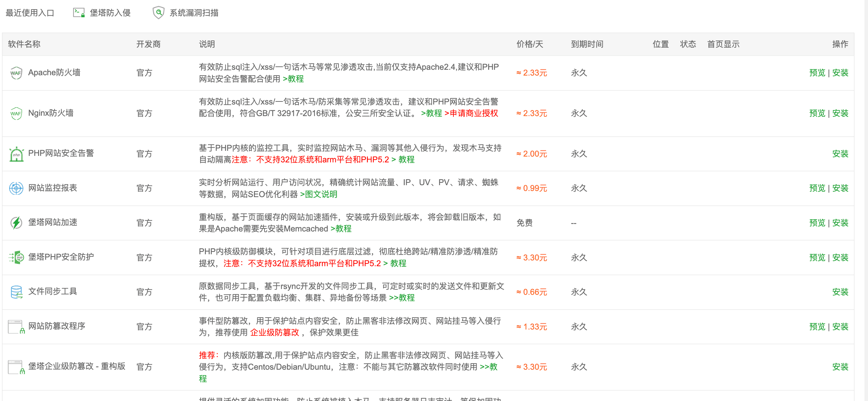
Task: Open the Apache防火墙 >教程 link
Action: pos(293,79)
